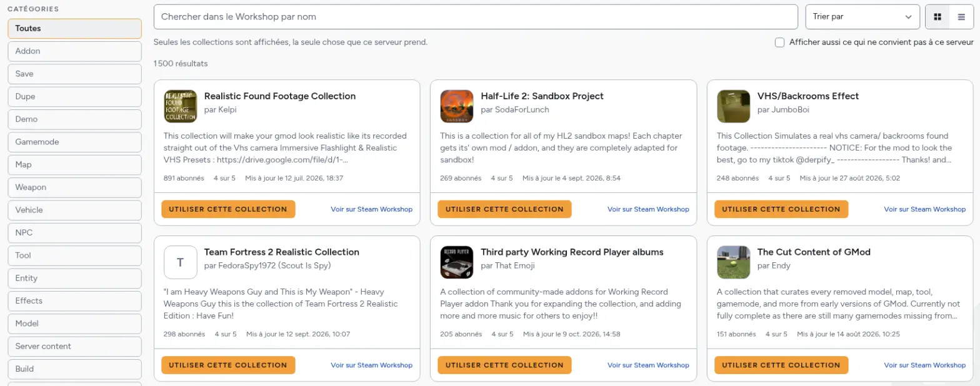The height and width of the screenshot is (386, 980).
Task: Switch to grid view layout
Action: [x=937, y=17]
